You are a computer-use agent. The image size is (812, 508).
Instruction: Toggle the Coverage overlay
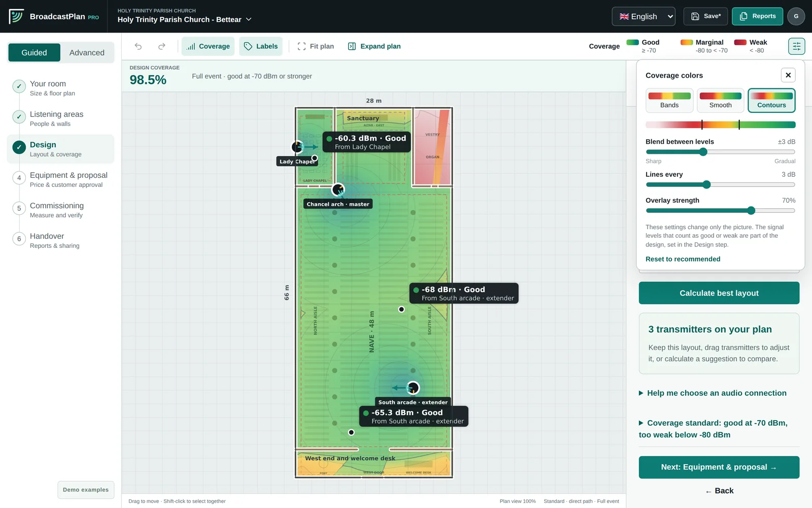pyautogui.click(x=208, y=46)
